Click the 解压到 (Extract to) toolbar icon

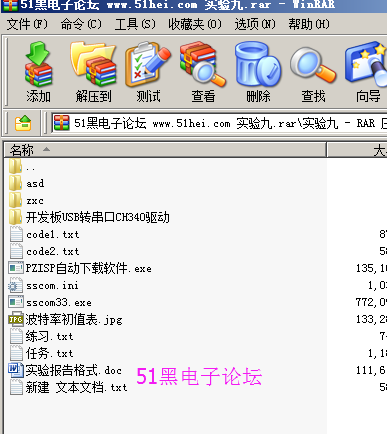(93, 72)
